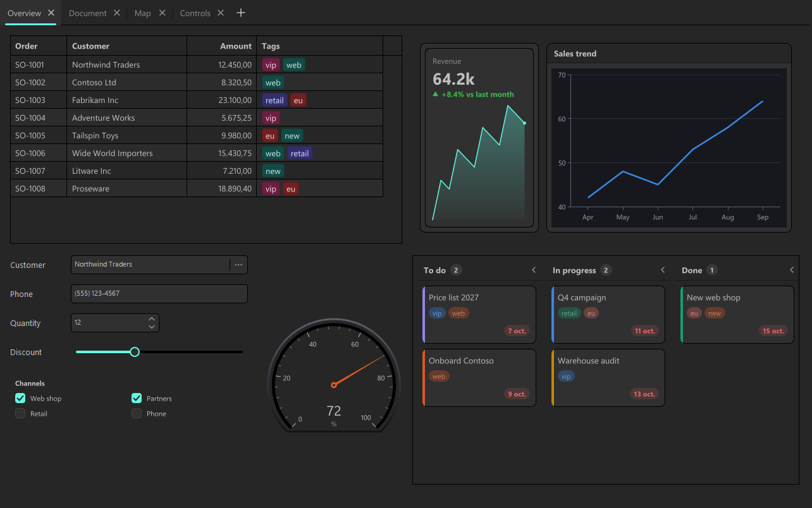Screen dimensions: 812x508
Task: Collapse the In progress column
Action: point(663,270)
